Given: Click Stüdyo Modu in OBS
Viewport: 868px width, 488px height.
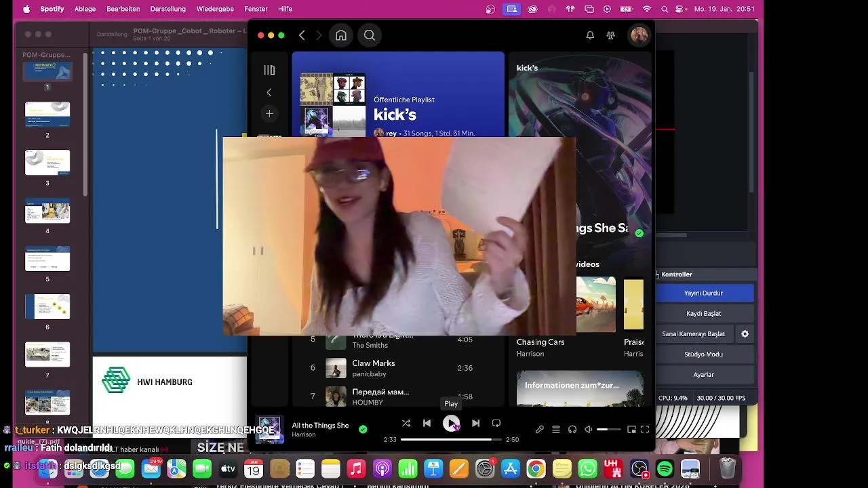Looking at the screenshot, I should [x=704, y=354].
